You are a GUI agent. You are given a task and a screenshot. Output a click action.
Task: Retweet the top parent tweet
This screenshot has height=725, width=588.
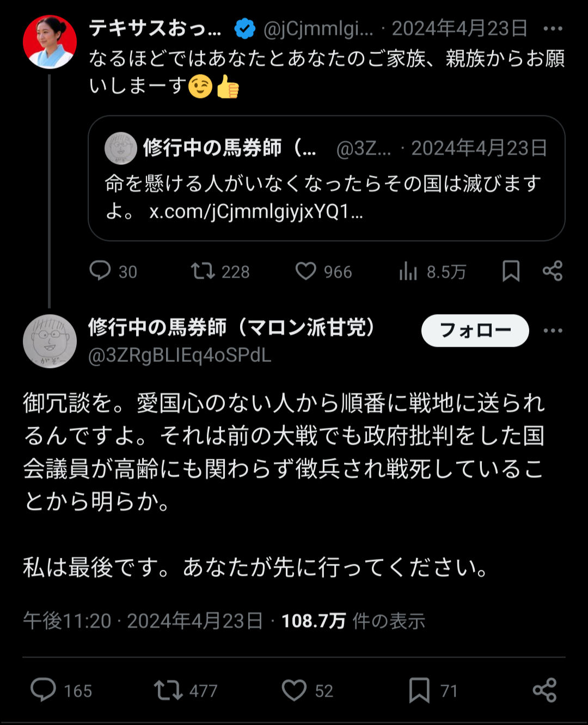(x=203, y=271)
